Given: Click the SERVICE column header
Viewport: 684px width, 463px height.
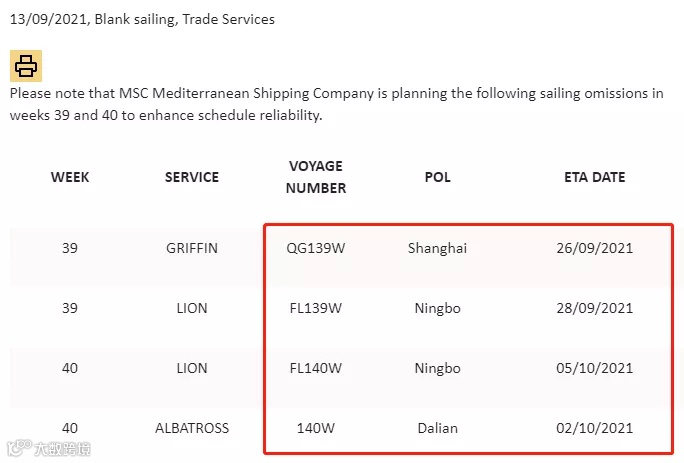Looking at the screenshot, I should [192, 177].
